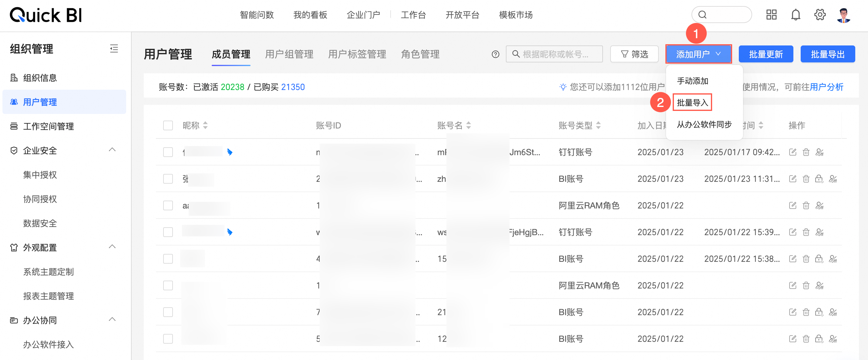Click the edit icon in first user row
868x360 pixels.
click(x=792, y=152)
